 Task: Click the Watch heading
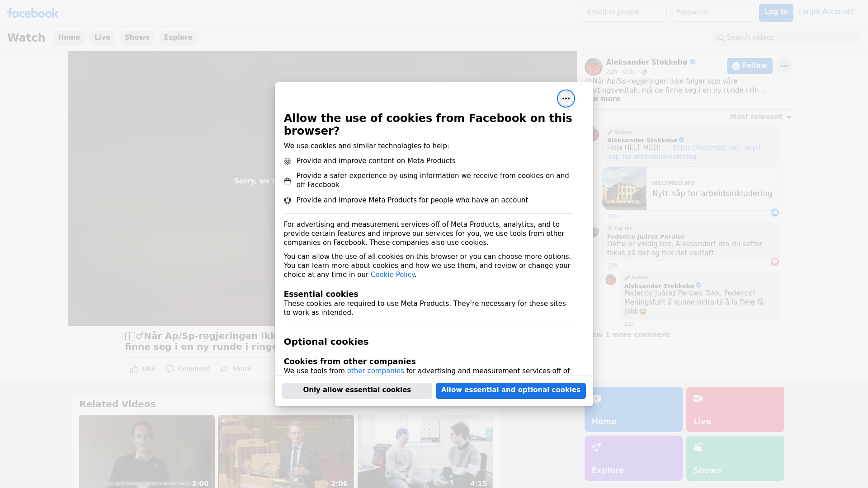point(26,38)
